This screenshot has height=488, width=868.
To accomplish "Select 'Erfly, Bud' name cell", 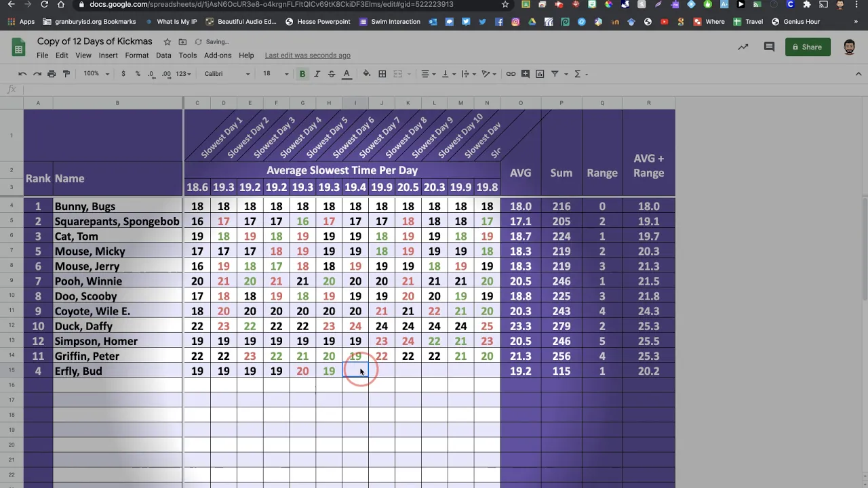I will 117,371.
